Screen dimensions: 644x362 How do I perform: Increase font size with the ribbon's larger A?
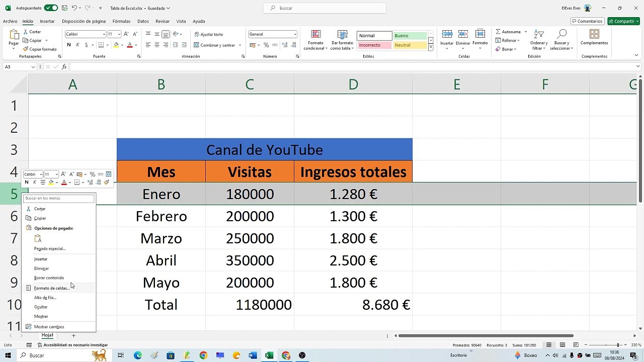click(126, 34)
